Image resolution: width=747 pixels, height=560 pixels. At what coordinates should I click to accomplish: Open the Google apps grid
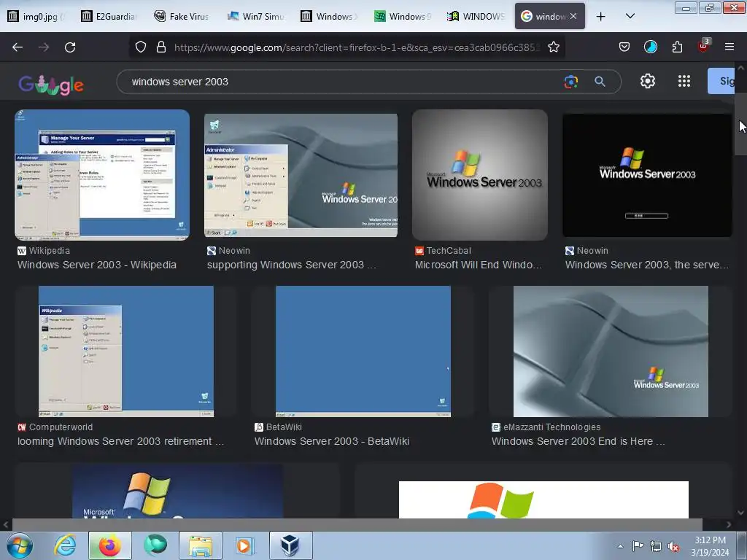click(x=684, y=81)
